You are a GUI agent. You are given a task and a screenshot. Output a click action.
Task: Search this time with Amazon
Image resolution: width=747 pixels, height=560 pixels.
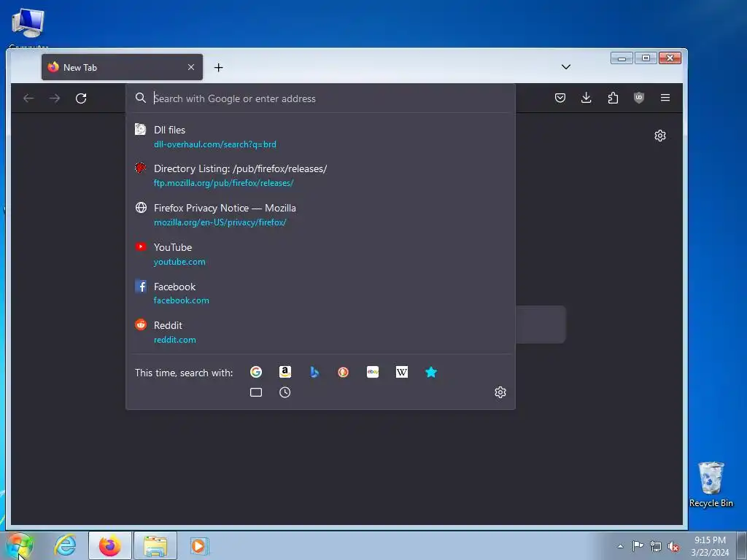(285, 372)
